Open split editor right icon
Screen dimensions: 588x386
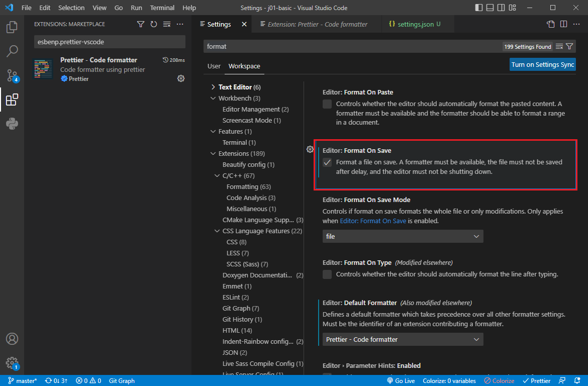tap(563, 24)
